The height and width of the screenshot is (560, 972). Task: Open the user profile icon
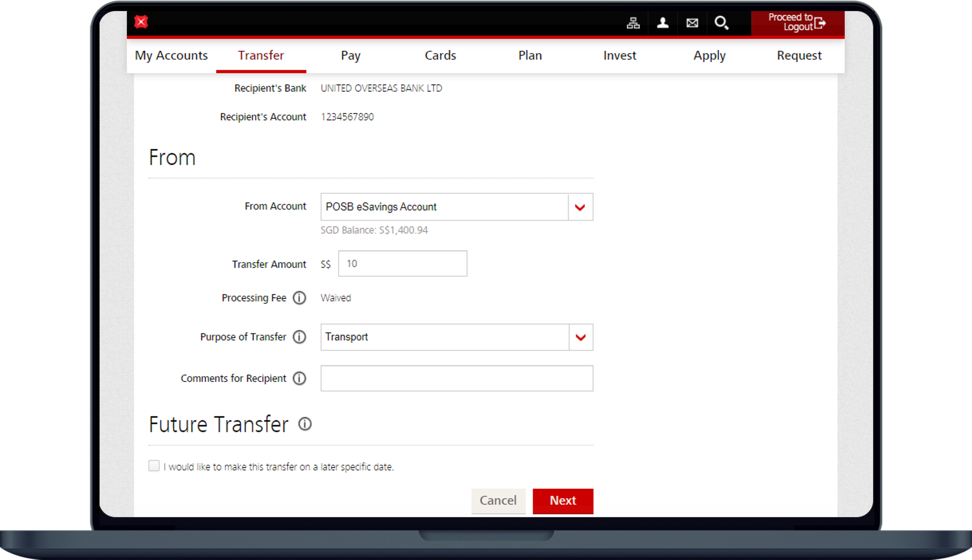point(662,23)
